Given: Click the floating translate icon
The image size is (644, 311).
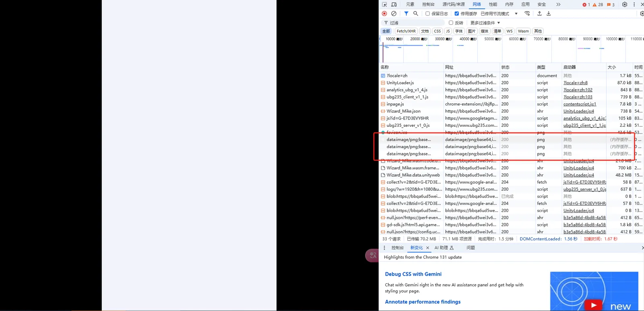Looking at the screenshot, I should [x=372, y=255].
